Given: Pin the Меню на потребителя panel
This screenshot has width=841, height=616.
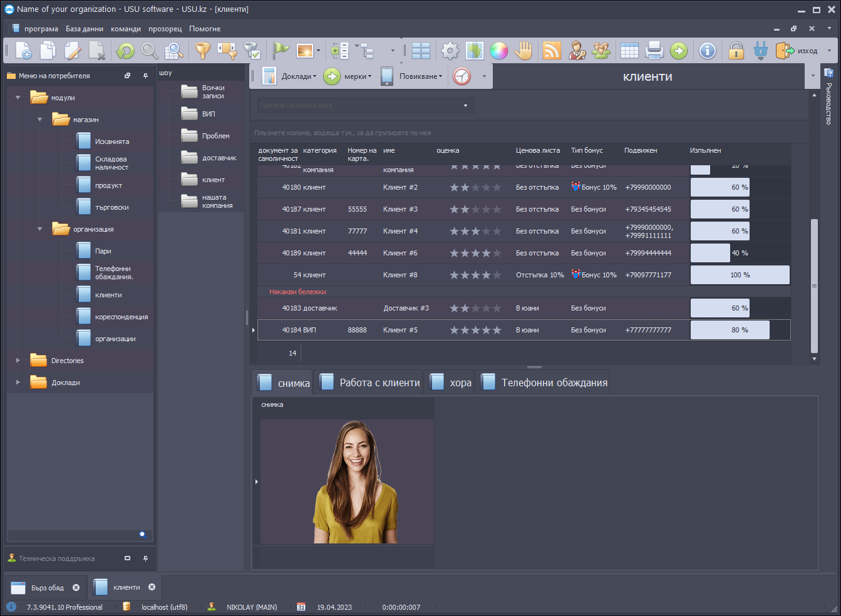Looking at the screenshot, I should pos(145,76).
